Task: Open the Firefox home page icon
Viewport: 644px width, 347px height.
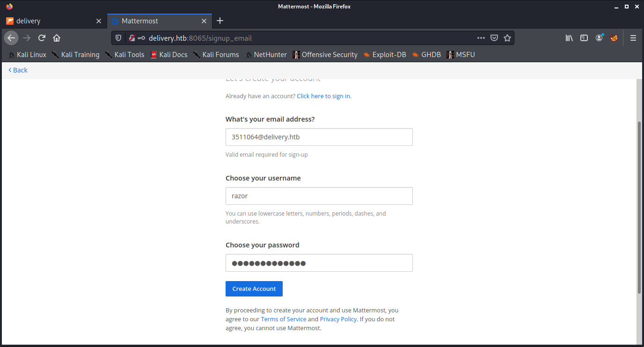Action: coord(57,38)
